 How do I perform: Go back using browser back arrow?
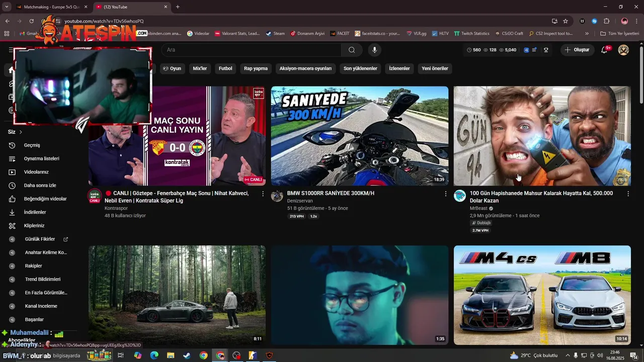(x=8, y=21)
